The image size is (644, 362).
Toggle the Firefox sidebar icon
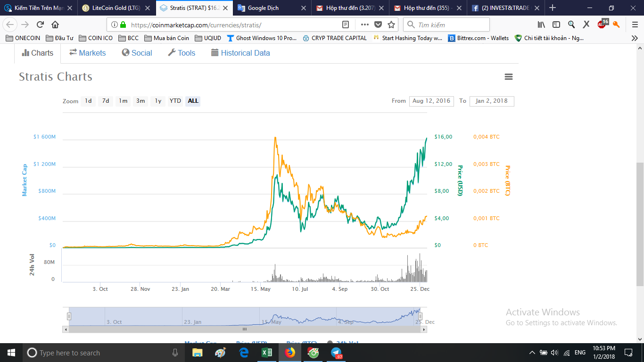click(x=556, y=25)
